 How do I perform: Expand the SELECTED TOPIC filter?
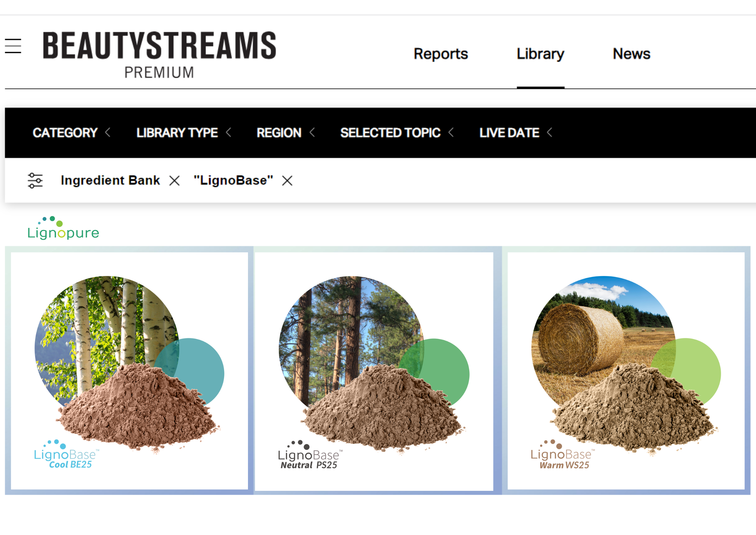(x=397, y=133)
